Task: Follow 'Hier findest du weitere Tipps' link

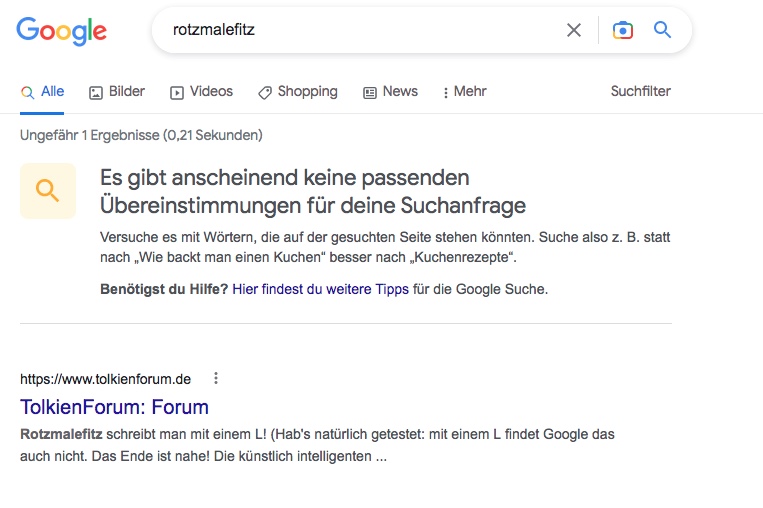Action: [x=320, y=289]
